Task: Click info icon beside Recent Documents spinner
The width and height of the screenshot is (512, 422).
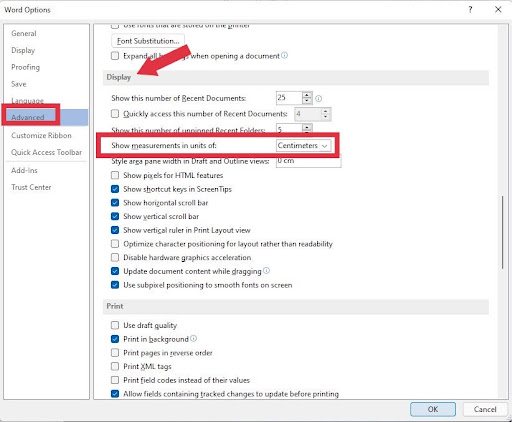Action: [319, 99]
